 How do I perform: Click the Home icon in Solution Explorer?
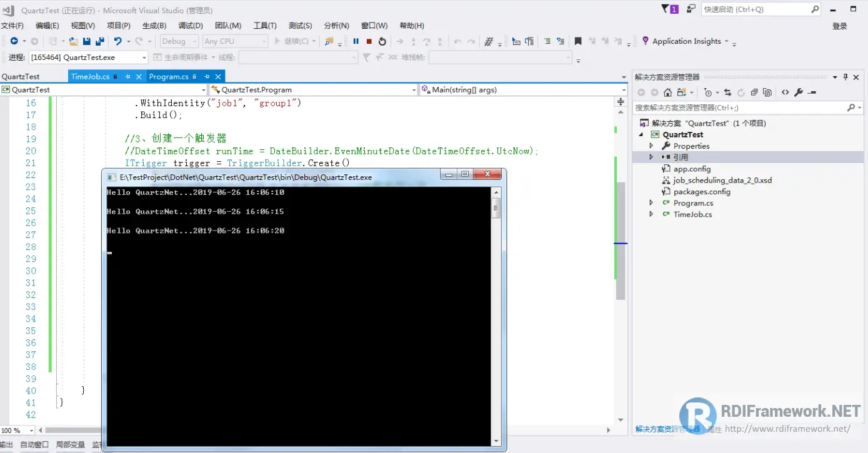point(667,92)
